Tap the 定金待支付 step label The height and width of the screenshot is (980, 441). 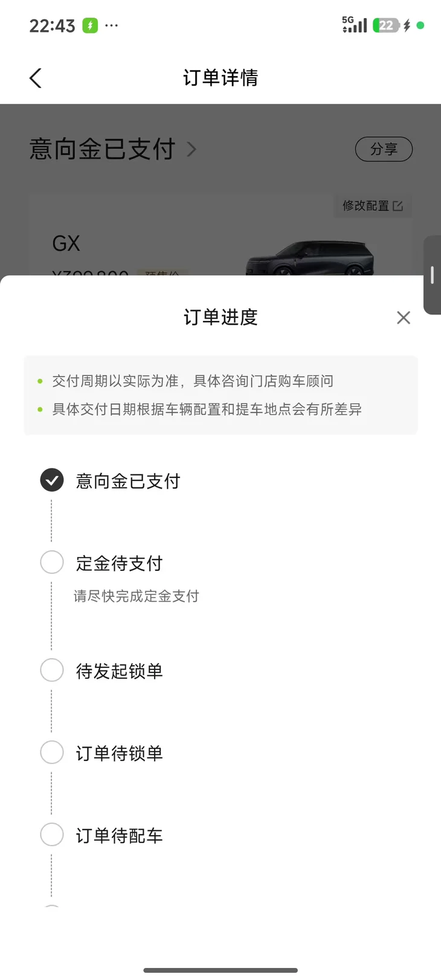coord(119,563)
